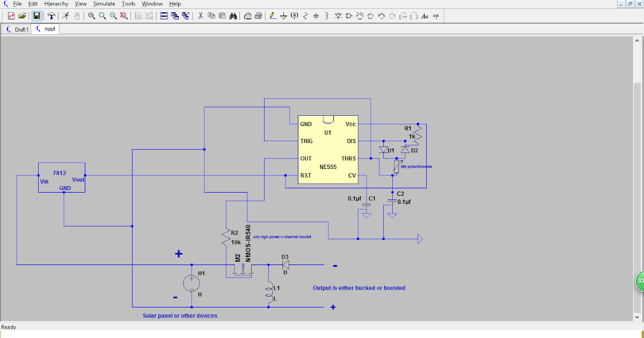Select the Capacitor placement tool
The image size is (644, 338).
coord(316,16)
